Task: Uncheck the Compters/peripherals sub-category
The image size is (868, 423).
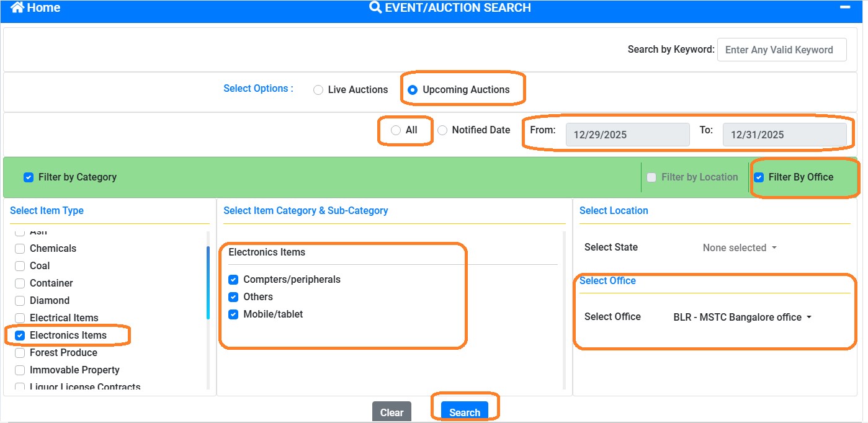Action: [x=233, y=280]
